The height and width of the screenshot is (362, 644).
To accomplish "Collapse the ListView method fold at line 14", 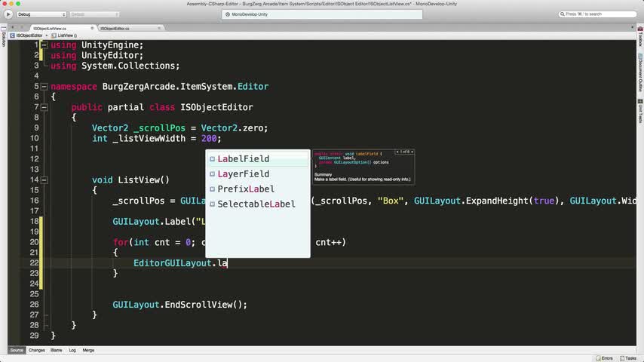I will pos(44,180).
